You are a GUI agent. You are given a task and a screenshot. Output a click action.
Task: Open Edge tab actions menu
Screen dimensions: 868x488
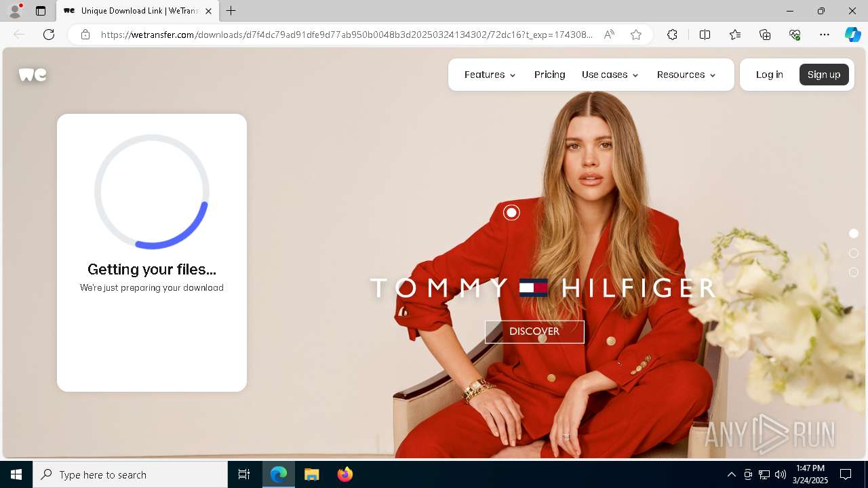[41, 11]
